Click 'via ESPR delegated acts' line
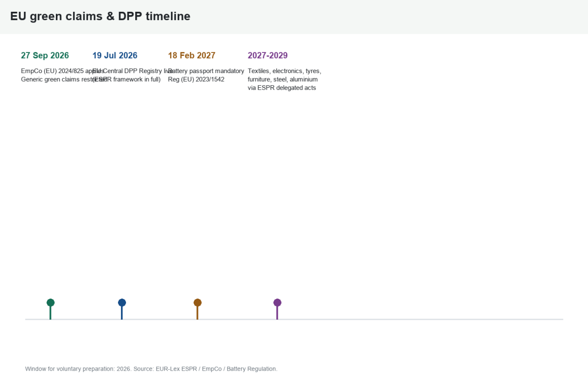This screenshot has height=378, width=588. coord(282,88)
